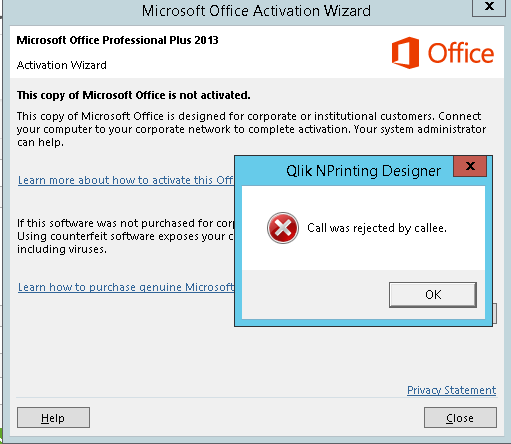This screenshot has height=444, width=511.
Task: Click the orange Office logo
Action: tap(443, 53)
